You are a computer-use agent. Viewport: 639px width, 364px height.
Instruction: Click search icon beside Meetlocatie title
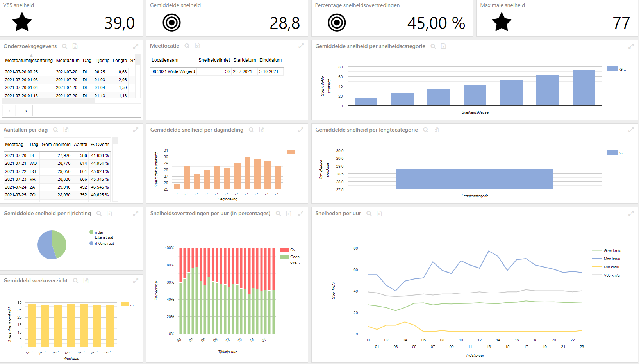coord(187,46)
